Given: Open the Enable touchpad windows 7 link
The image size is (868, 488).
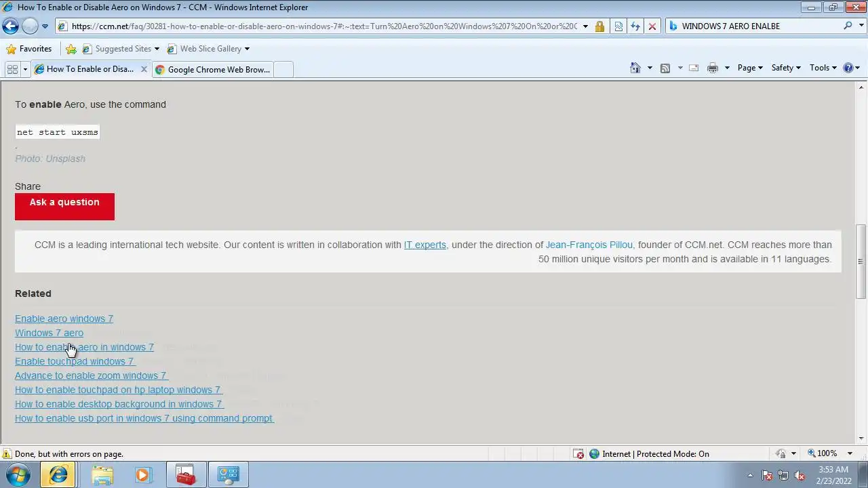Looking at the screenshot, I should (75, 361).
